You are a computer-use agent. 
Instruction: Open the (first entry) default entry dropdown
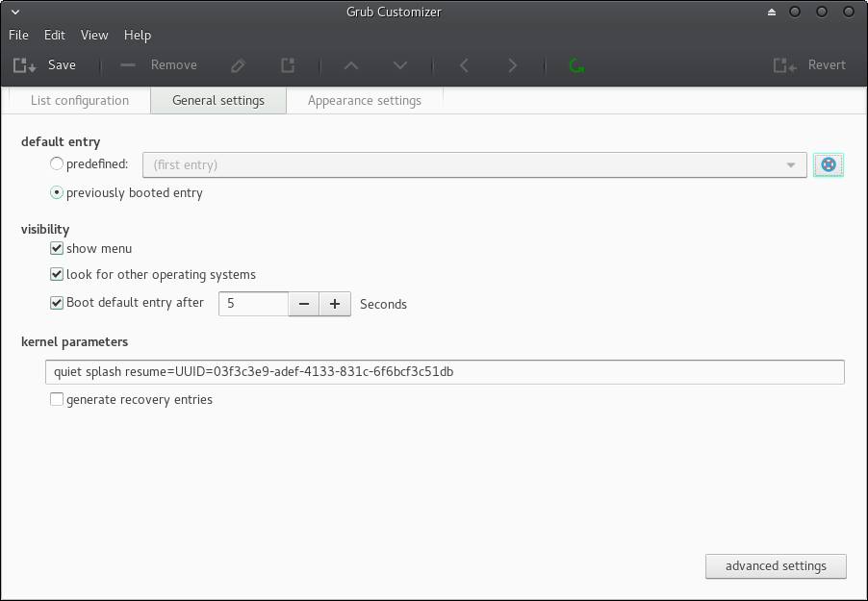474,165
